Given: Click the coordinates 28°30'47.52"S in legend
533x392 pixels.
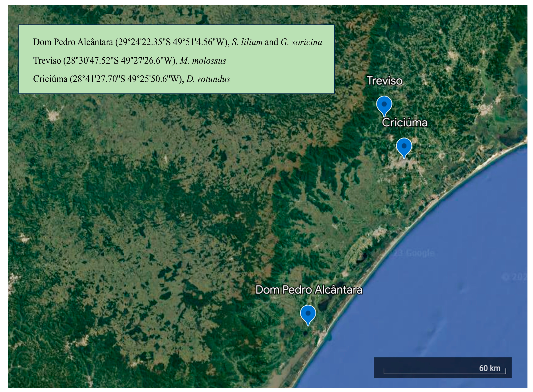Looking at the screenshot, I should 92,61.
